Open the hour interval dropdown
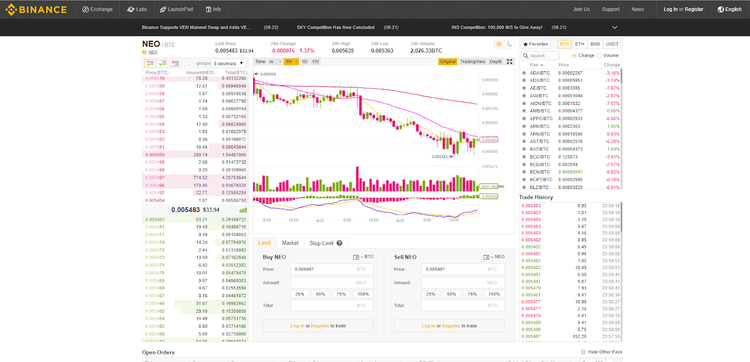Image resolution: width=750 pixels, height=362 pixels. click(291, 62)
